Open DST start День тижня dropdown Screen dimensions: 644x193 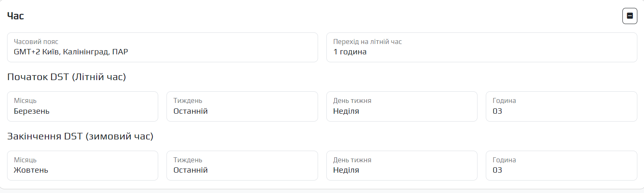[x=402, y=106]
